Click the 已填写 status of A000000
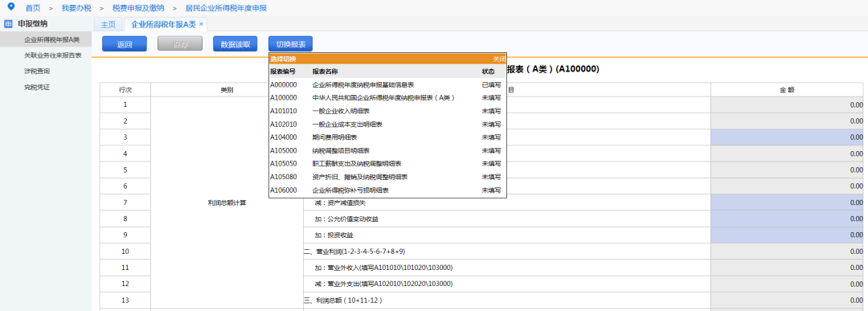 coord(491,84)
